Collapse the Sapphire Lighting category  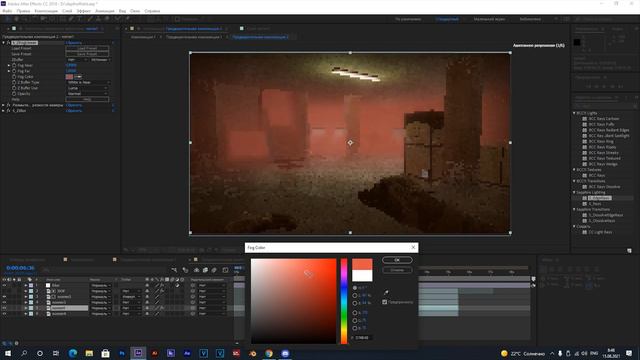click(574, 192)
